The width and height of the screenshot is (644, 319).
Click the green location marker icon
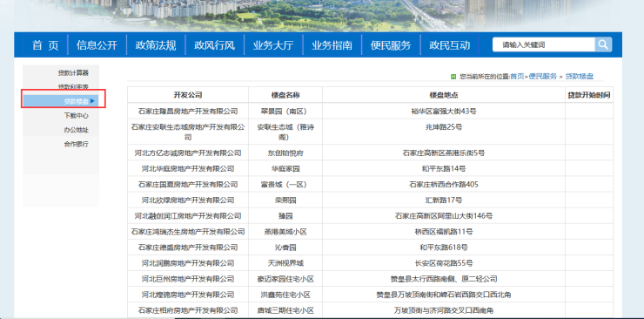[x=453, y=77]
